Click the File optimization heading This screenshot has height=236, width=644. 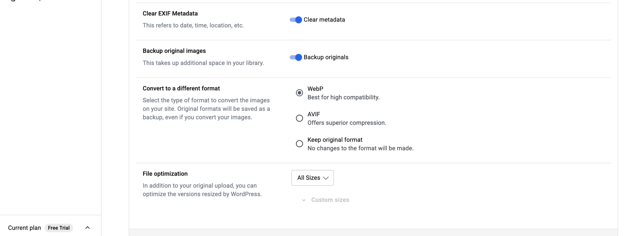coord(165,174)
